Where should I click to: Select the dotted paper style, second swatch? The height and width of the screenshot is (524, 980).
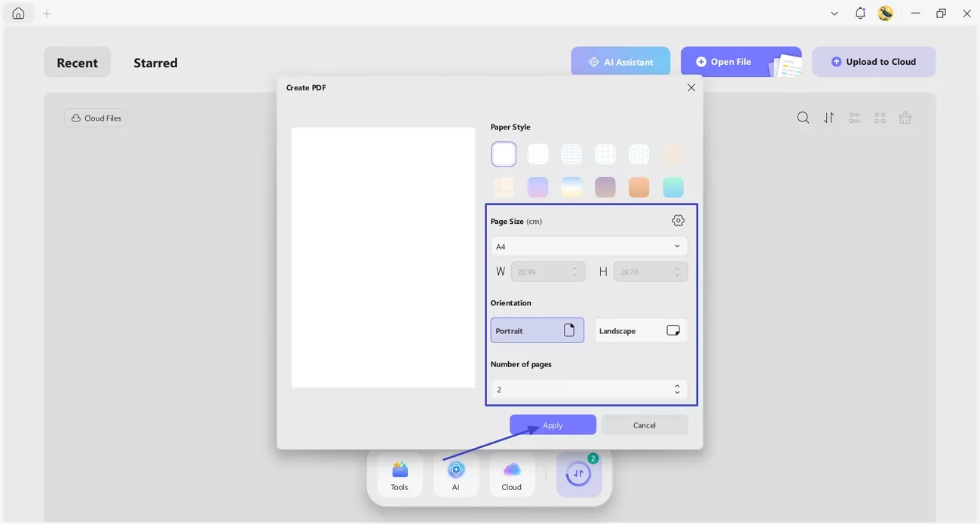[537, 154]
